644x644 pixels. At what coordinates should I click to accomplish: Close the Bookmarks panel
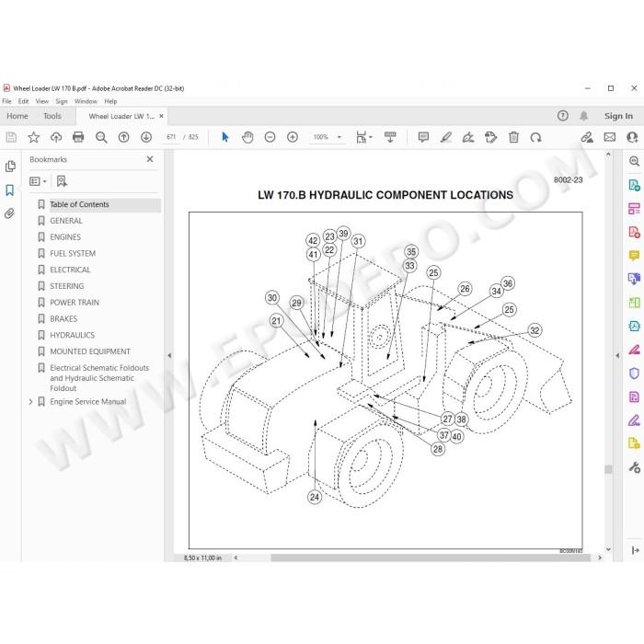(x=150, y=159)
